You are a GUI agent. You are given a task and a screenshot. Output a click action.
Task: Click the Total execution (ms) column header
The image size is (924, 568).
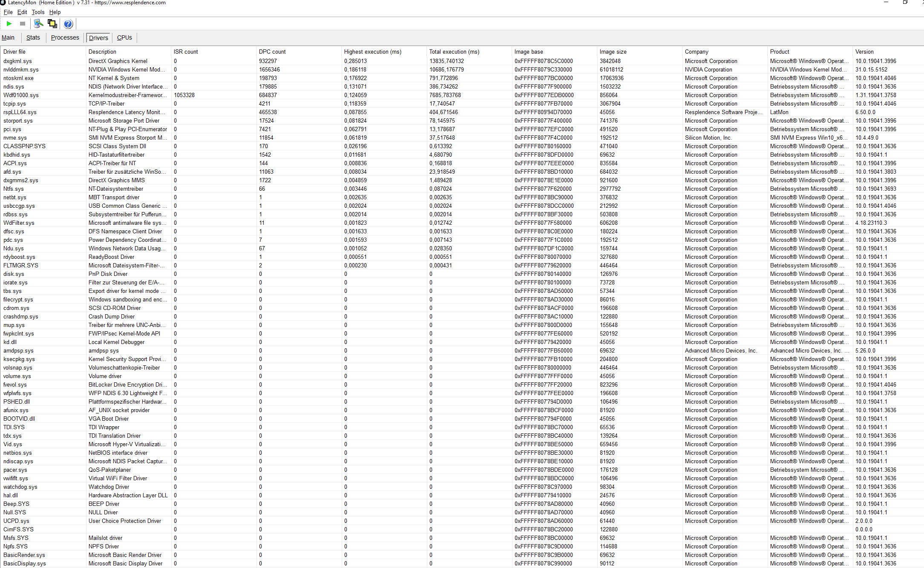454,52
